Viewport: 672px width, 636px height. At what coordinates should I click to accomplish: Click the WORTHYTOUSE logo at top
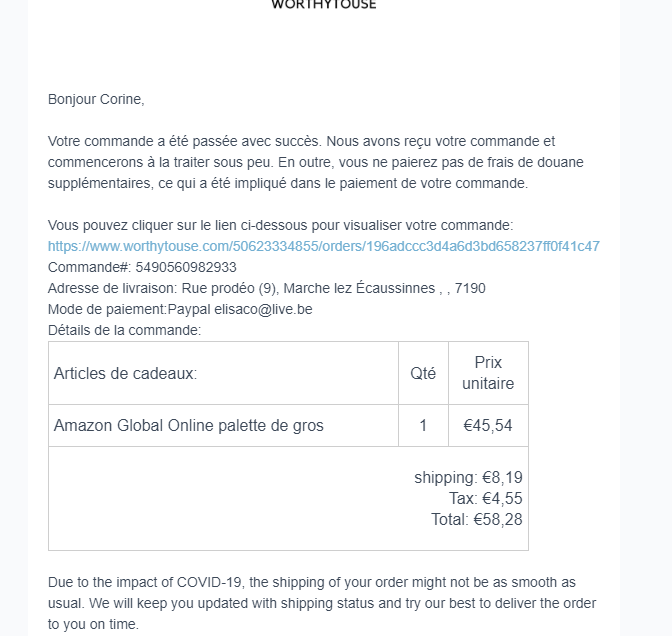324,5
